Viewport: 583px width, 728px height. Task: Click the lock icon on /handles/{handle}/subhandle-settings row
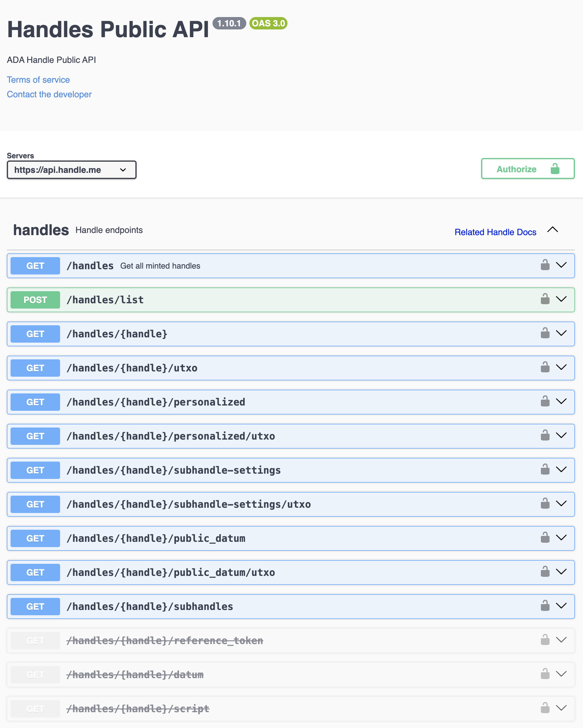[x=545, y=469]
